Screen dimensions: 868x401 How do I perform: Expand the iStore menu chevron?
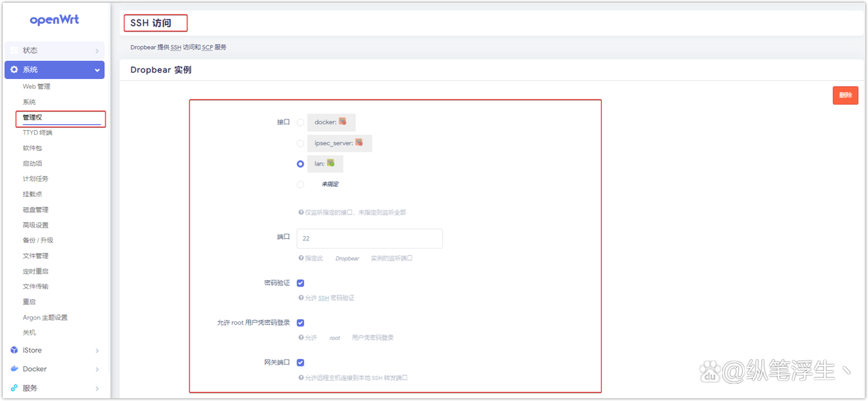click(x=97, y=351)
